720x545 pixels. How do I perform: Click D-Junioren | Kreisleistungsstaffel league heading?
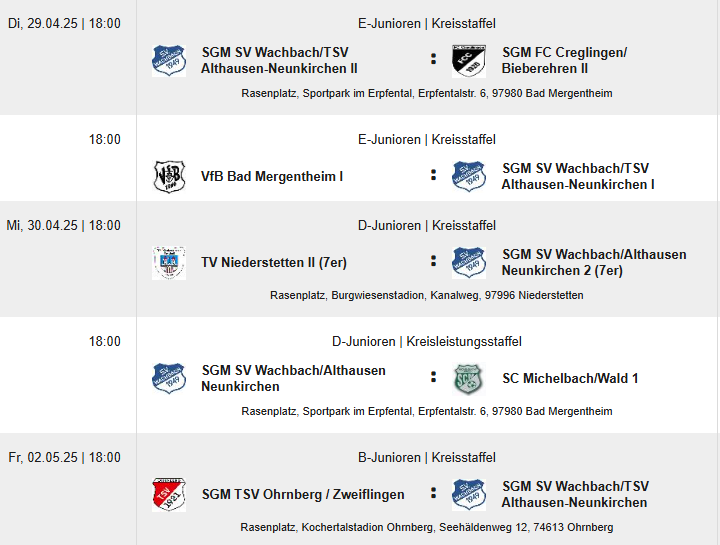point(427,342)
